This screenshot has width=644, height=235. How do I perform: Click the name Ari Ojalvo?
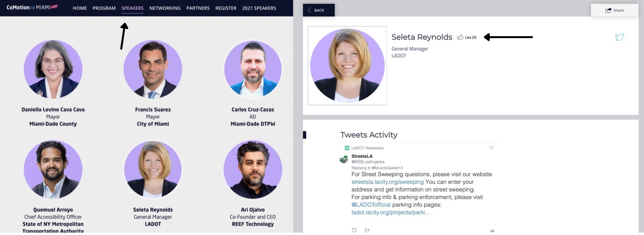tap(253, 210)
